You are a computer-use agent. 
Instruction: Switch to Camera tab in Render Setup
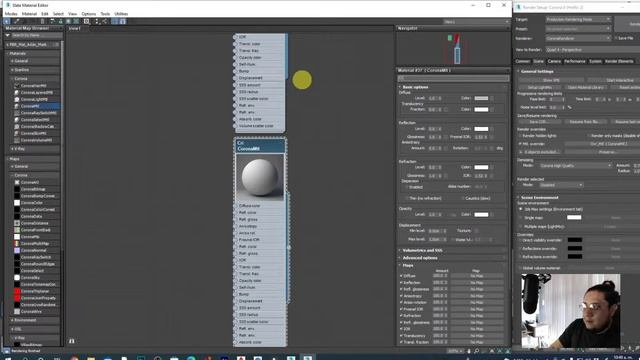click(x=554, y=61)
